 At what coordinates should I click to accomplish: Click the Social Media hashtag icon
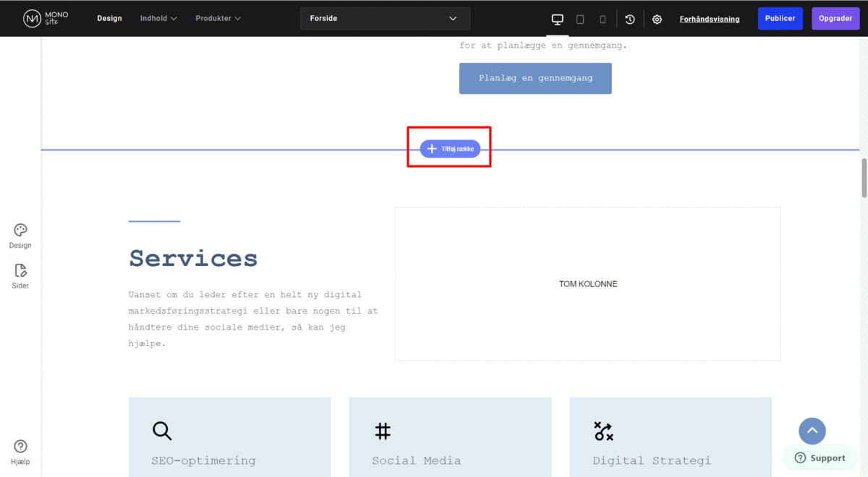click(x=383, y=431)
